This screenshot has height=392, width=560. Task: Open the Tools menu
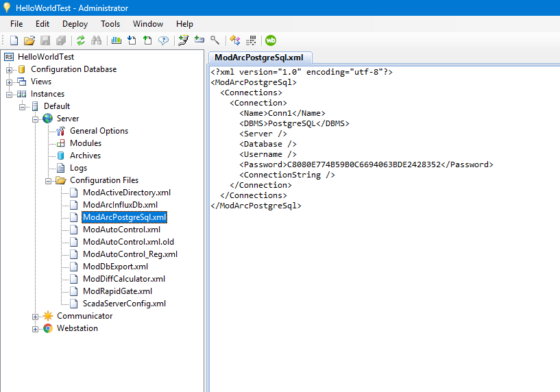click(x=110, y=24)
